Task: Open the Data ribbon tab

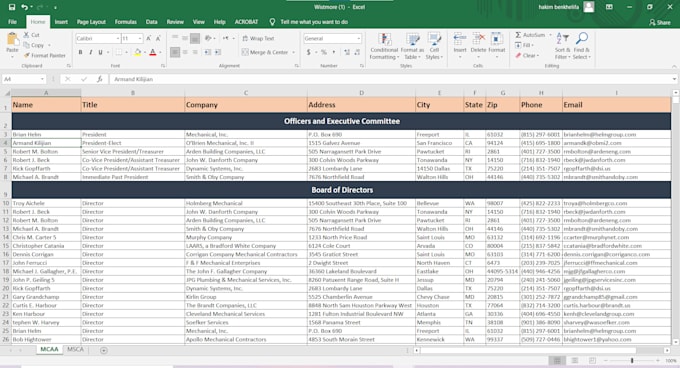Action: coord(151,22)
